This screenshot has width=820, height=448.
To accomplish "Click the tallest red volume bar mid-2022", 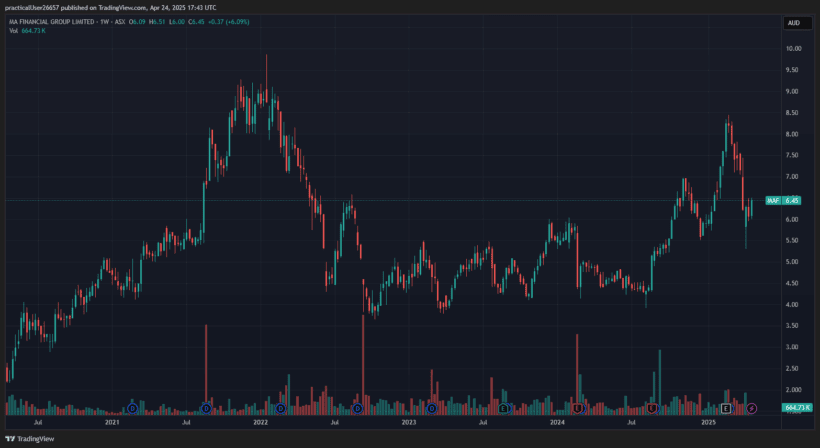I will 363,360.
